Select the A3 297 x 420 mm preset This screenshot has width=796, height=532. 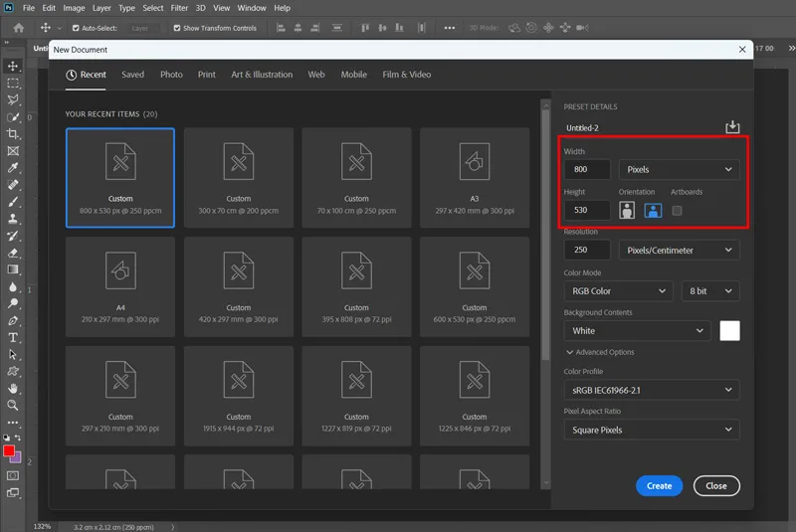pyautogui.click(x=475, y=178)
